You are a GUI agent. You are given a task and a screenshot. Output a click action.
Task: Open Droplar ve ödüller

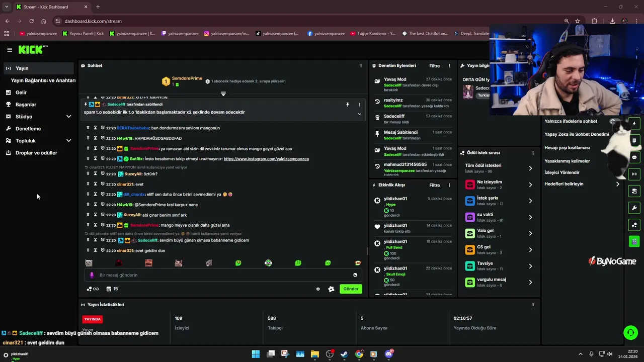tap(39, 153)
